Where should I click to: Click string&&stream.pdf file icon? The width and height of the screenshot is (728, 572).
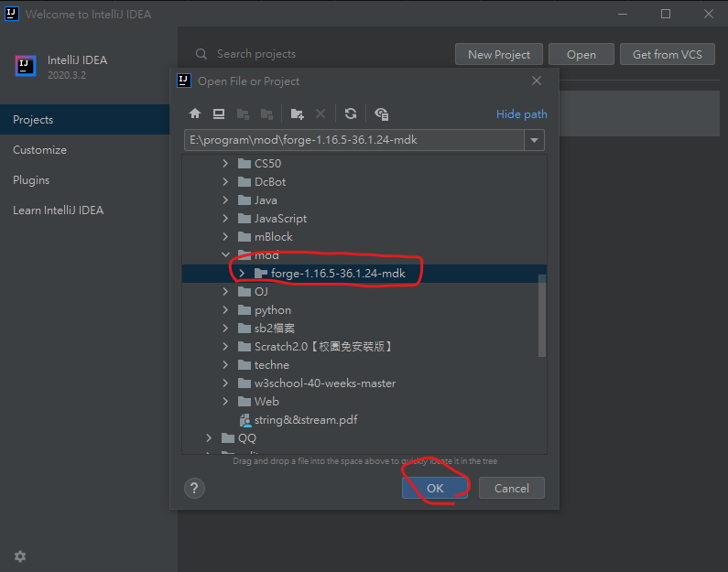244,420
